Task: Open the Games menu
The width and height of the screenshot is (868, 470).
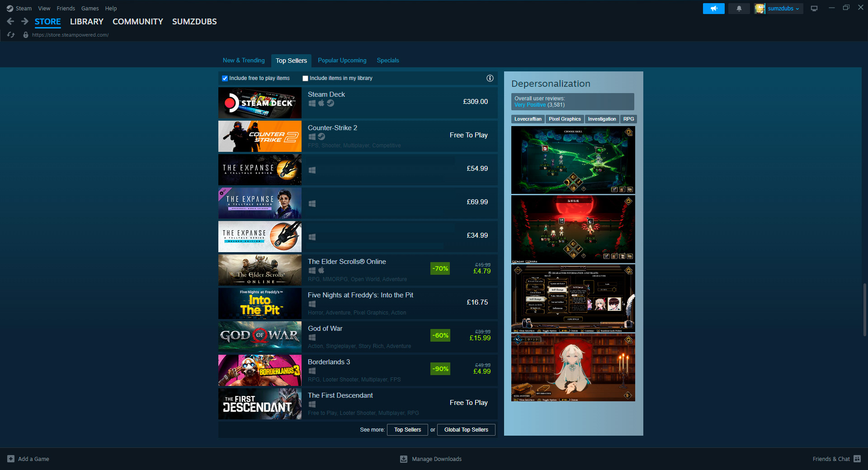Action: (90, 9)
